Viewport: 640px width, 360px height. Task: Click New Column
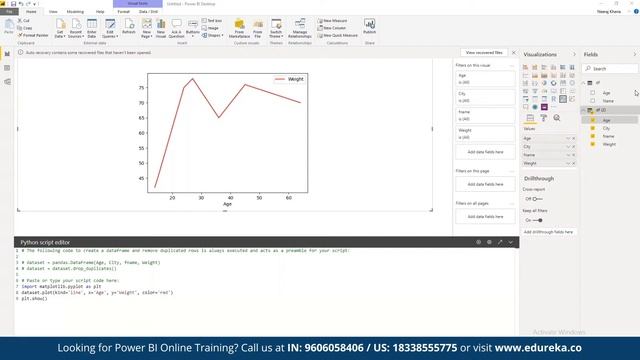click(x=332, y=28)
